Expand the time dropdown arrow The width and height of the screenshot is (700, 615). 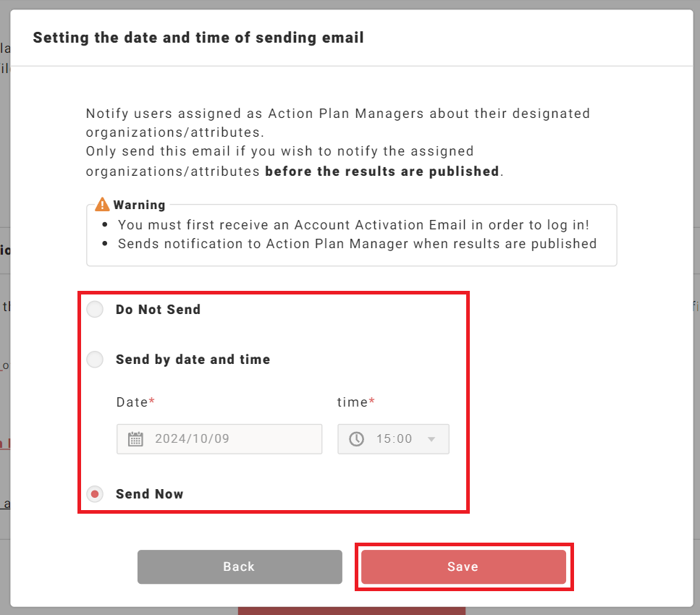pyautogui.click(x=432, y=439)
